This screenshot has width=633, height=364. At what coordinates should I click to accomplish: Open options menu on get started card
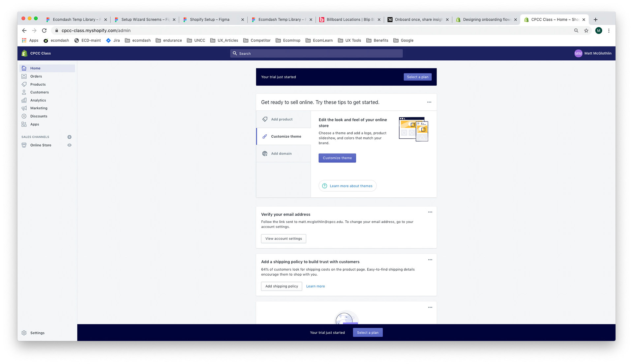tap(429, 102)
